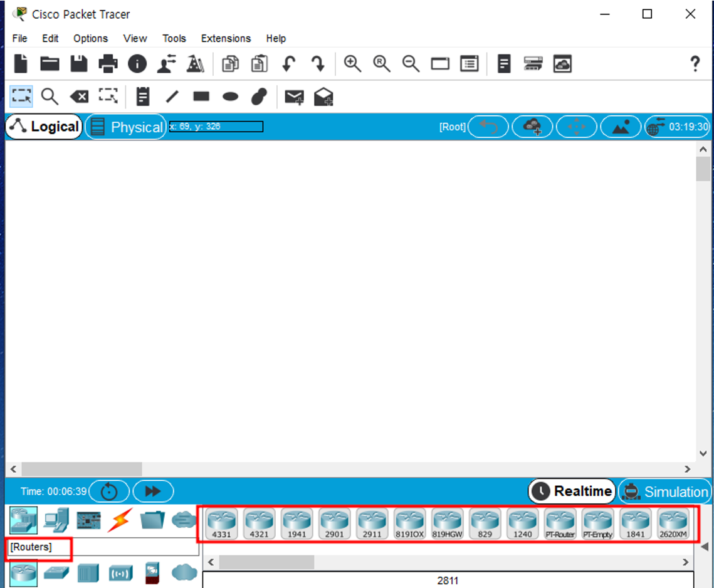Select the Delete tool in toolbar
The image size is (714, 588).
coord(79,96)
